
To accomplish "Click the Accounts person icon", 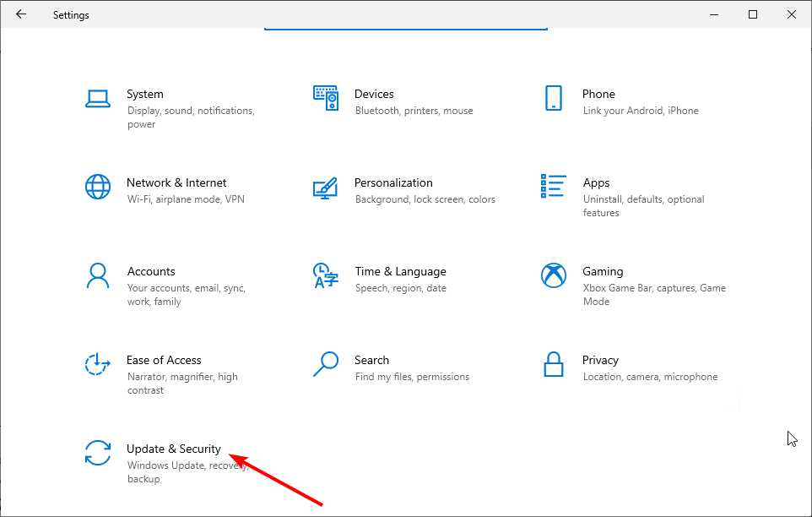I will pos(98,275).
